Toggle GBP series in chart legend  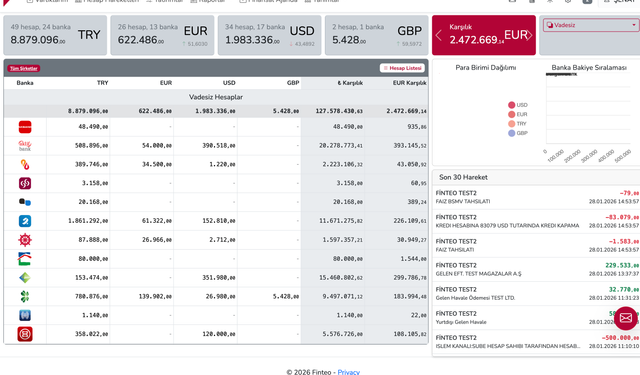518,133
